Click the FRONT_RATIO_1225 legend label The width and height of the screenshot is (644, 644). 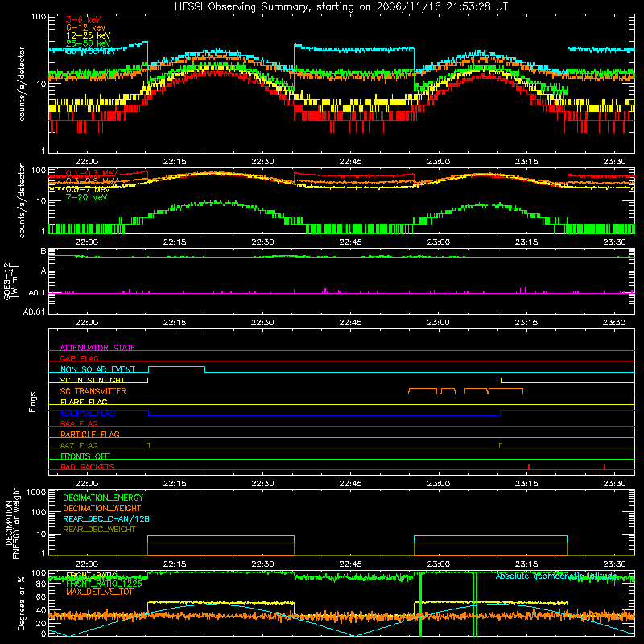click(x=104, y=584)
